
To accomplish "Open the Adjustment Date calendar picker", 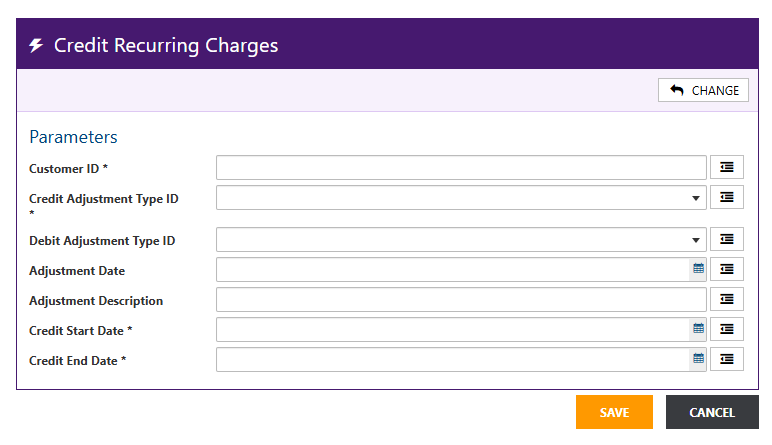I will [x=698, y=270].
